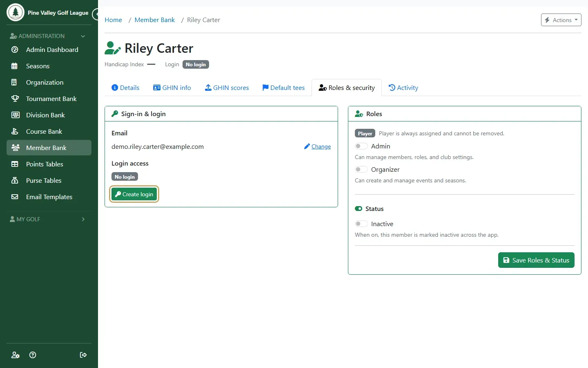
Task: Click the Change email link
Action: 318,146
